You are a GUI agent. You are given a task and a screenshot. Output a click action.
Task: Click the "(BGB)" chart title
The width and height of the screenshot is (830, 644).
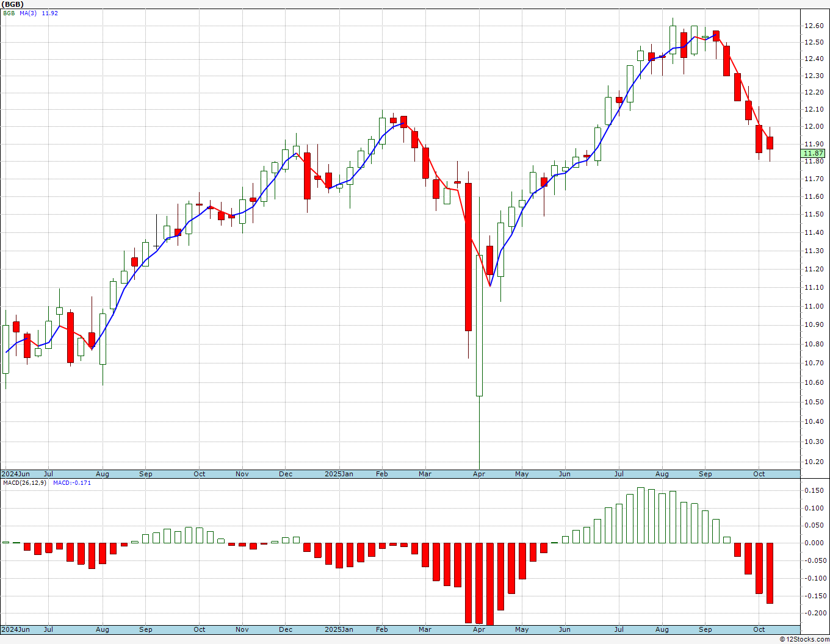pos(13,4)
